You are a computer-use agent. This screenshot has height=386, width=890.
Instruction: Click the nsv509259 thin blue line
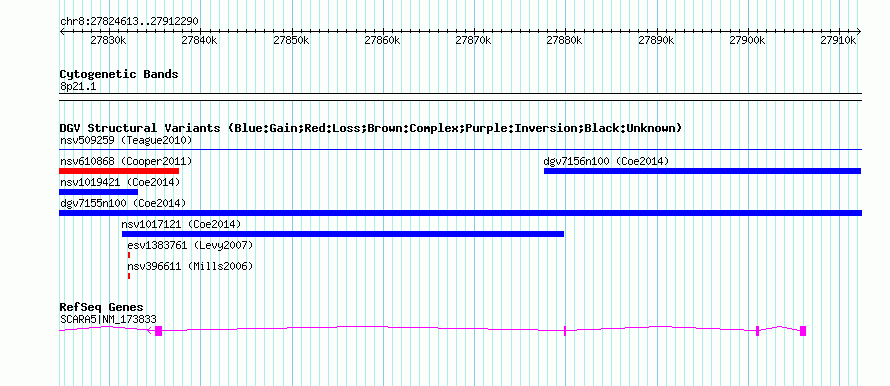coord(460,150)
